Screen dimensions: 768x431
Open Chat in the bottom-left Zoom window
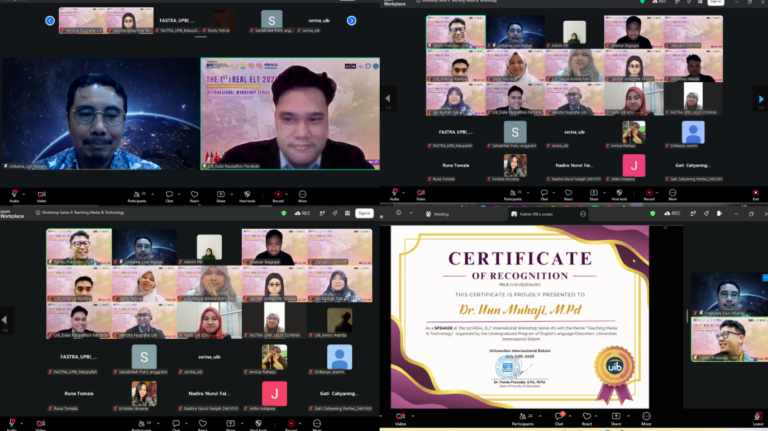click(x=176, y=424)
